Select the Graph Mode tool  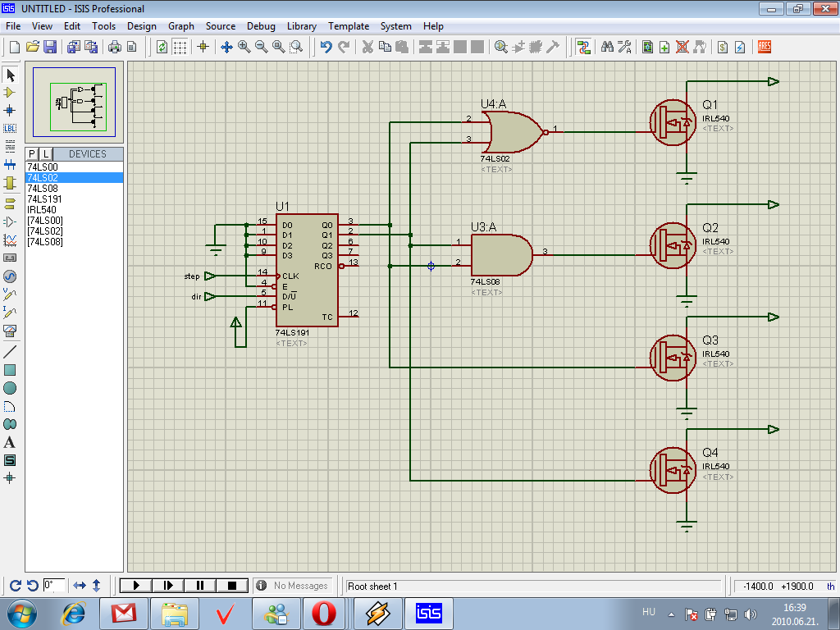(x=10, y=240)
